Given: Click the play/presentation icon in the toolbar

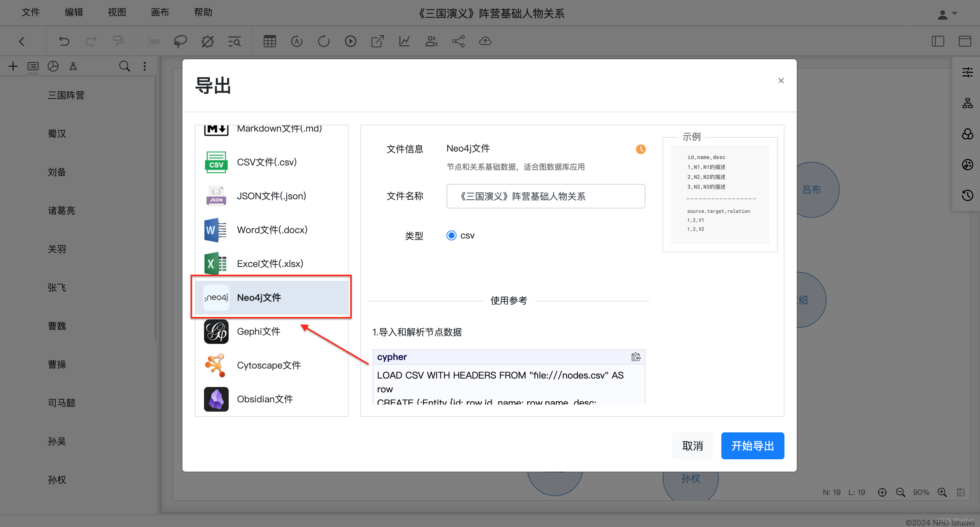Looking at the screenshot, I should click(x=351, y=41).
